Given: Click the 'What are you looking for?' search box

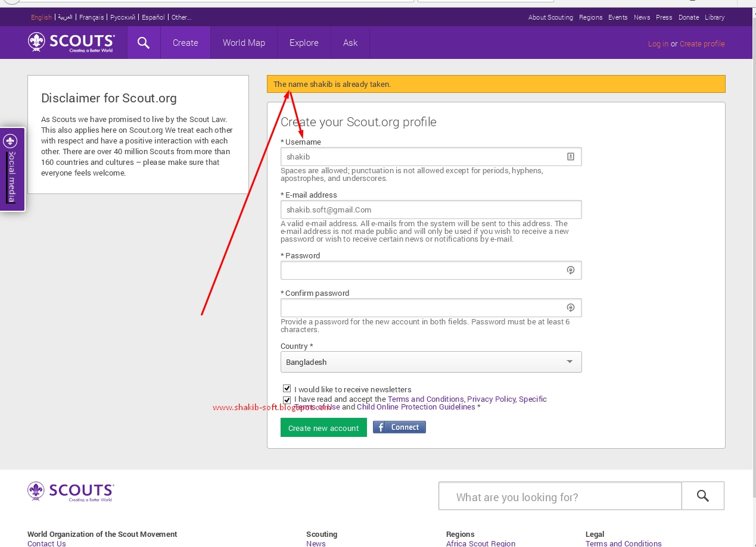Looking at the screenshot, I should (x=560, y=496).
